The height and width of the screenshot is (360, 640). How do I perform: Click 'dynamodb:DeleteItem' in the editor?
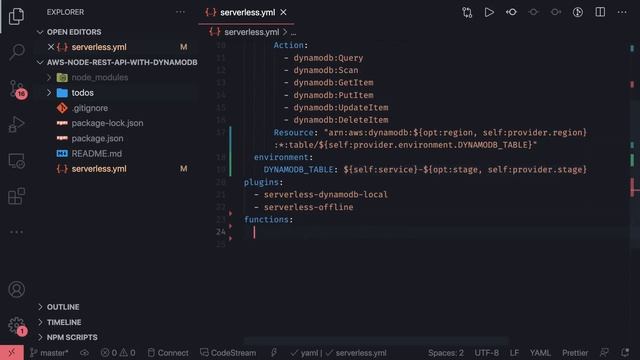coord(341,120)
